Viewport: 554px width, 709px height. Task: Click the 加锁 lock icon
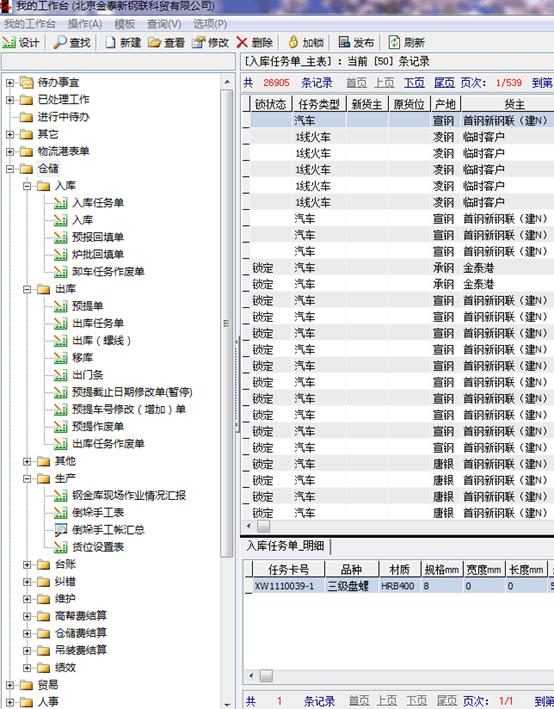293,43
